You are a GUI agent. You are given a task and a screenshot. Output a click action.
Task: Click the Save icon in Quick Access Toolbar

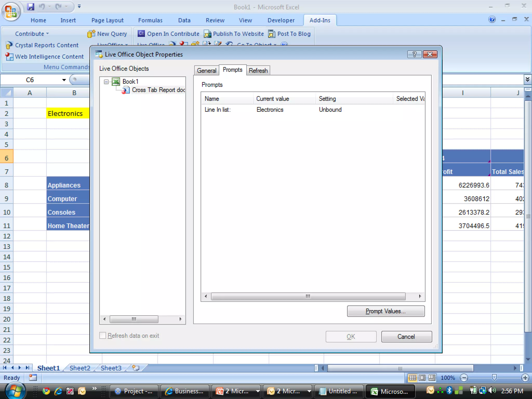(x=31, y=6)
